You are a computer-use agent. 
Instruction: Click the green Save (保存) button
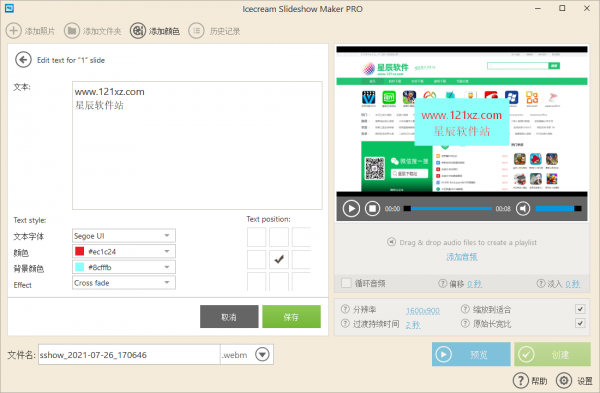pos(291,316)
